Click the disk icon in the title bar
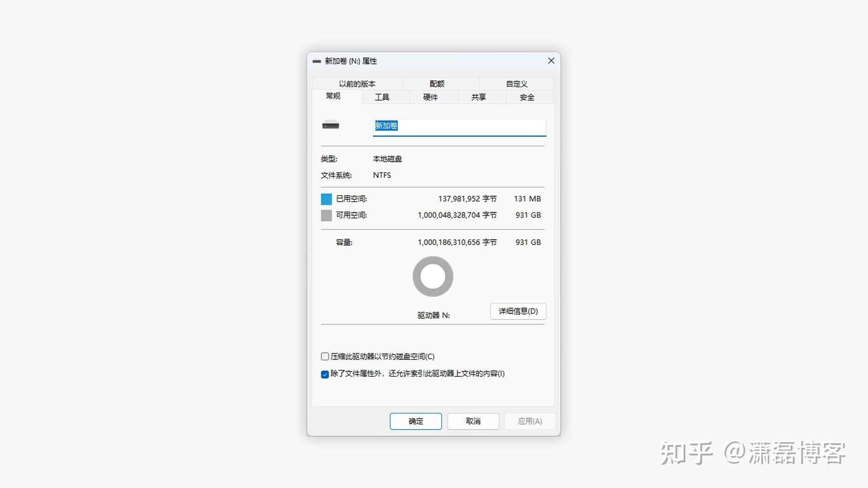The width and height of the screenshot is (868, 488). [x=316, y=61]
